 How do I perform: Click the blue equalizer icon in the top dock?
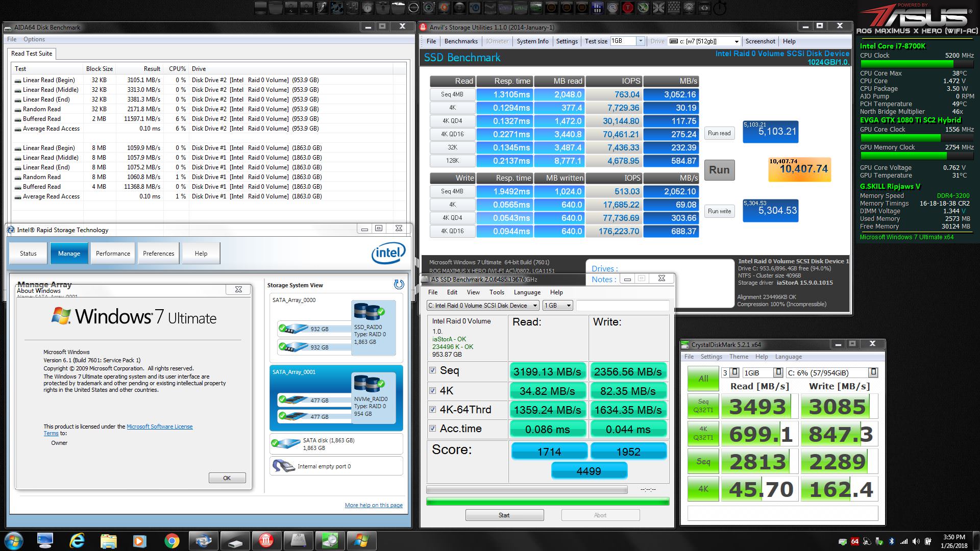597,8
